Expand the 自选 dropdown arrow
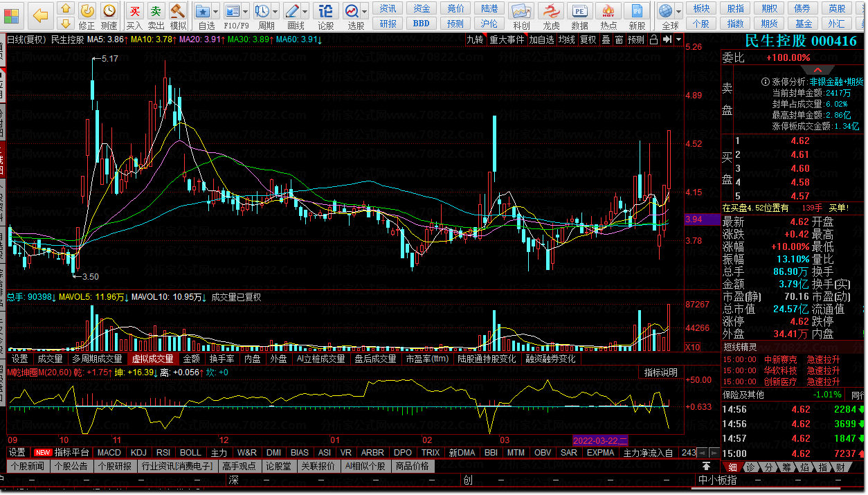 tap(217, 11)
